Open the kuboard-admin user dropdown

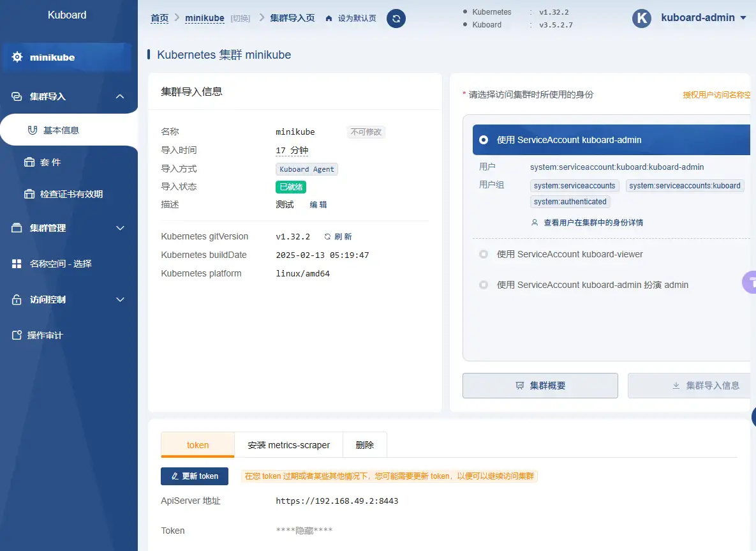click(704, 18)
